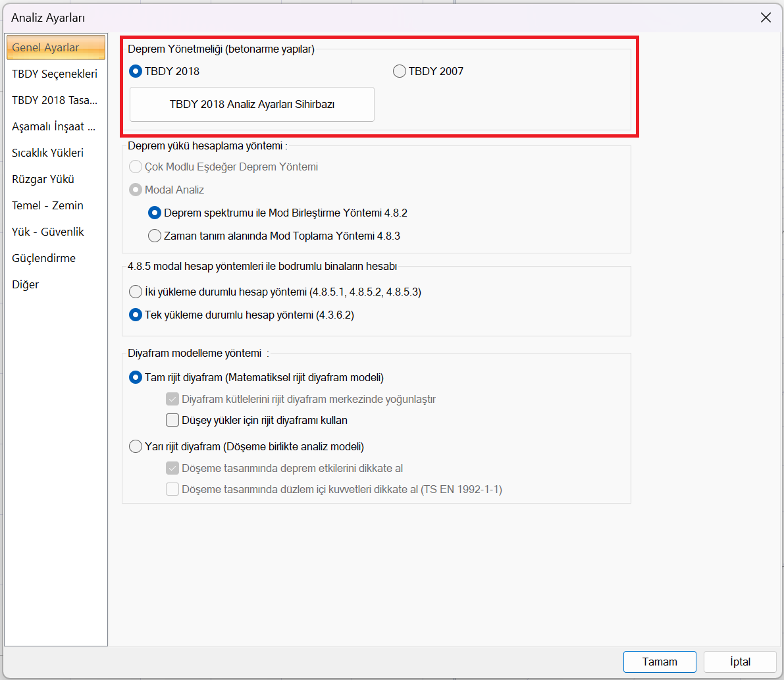784x680 pixels.
Task: Choose Zaman tanım alanında Mod Toplama Yöntemi
Action: click(x=155, y=236)
